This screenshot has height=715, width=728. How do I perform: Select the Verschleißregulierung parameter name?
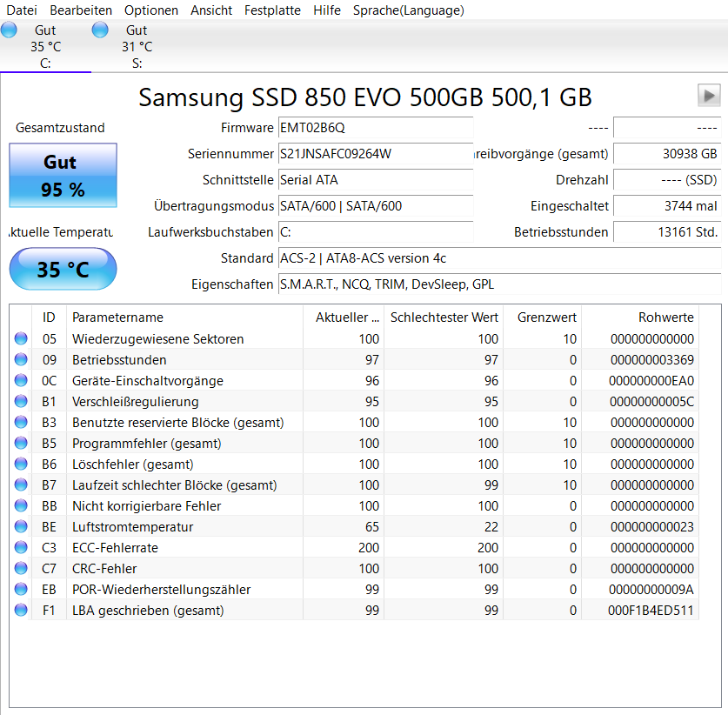[x=136, y=402]
